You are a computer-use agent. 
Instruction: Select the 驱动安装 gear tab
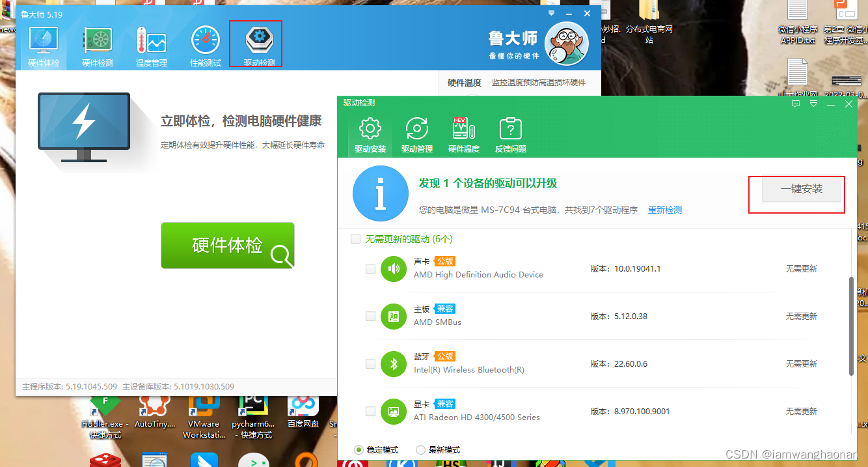(370, 135)
